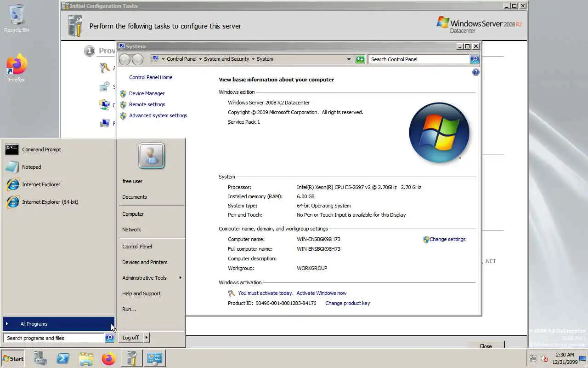Open Remote settings link
The width and height of the screenshot is (588, 368).
(147, 104)
